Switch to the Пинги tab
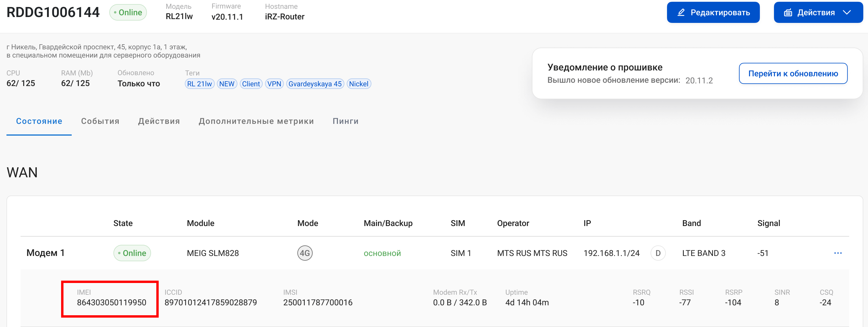The height and width of the screenshot is (327, 868). 345,121
